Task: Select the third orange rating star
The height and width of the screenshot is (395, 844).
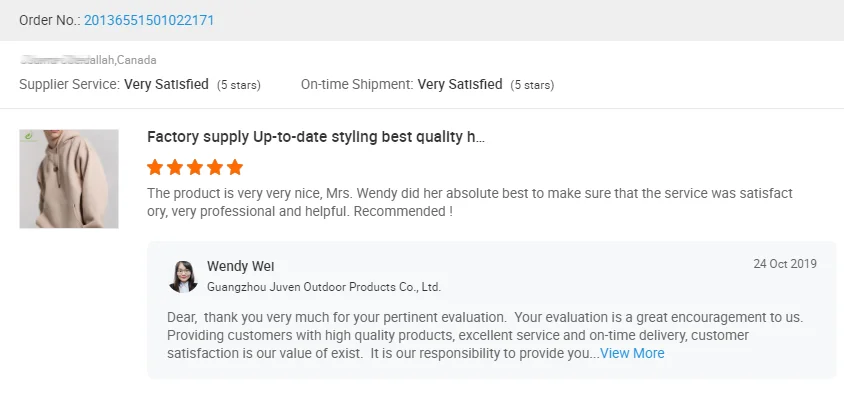Action: (195, 167)
